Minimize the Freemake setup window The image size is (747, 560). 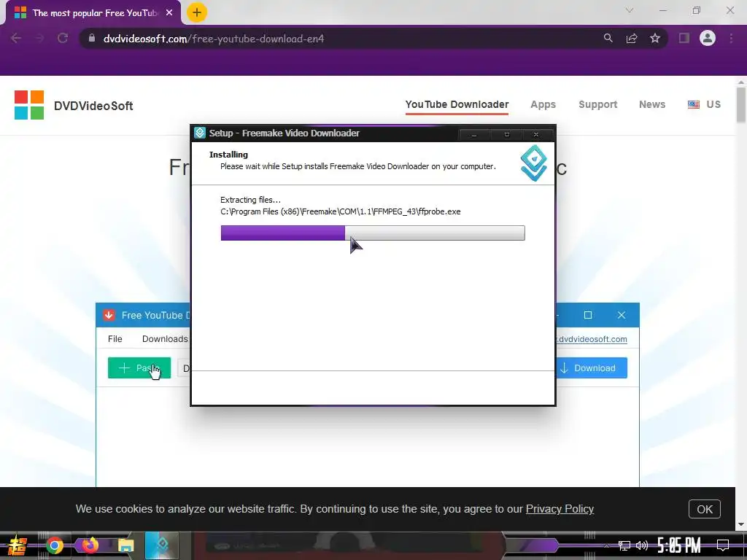point(473,135)
